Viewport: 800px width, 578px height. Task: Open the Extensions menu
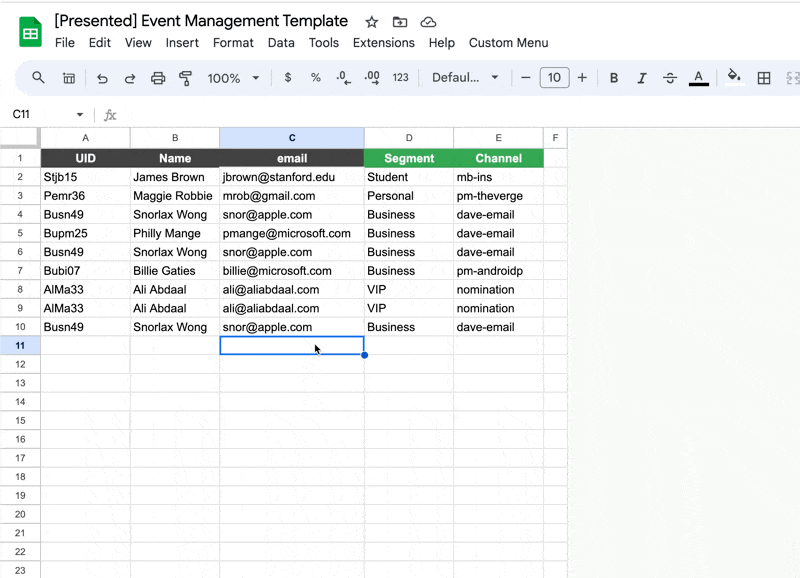pyautogui.click(x=383, y=43)
